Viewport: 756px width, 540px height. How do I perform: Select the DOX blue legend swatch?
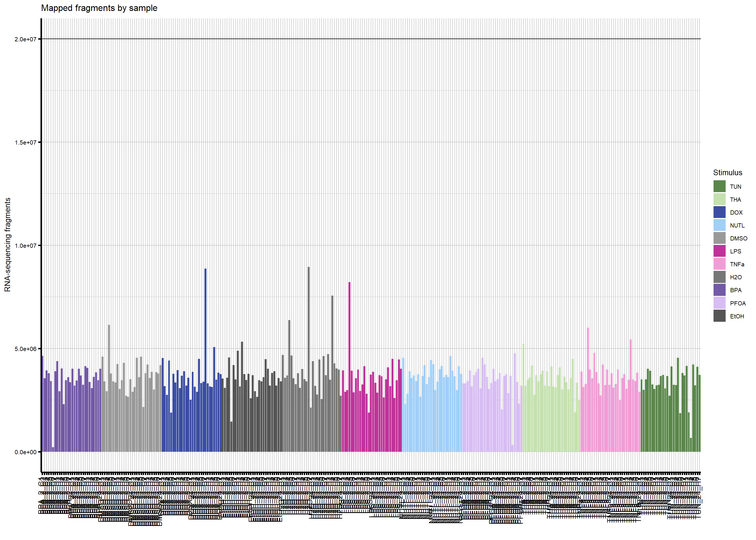point(719,212)
